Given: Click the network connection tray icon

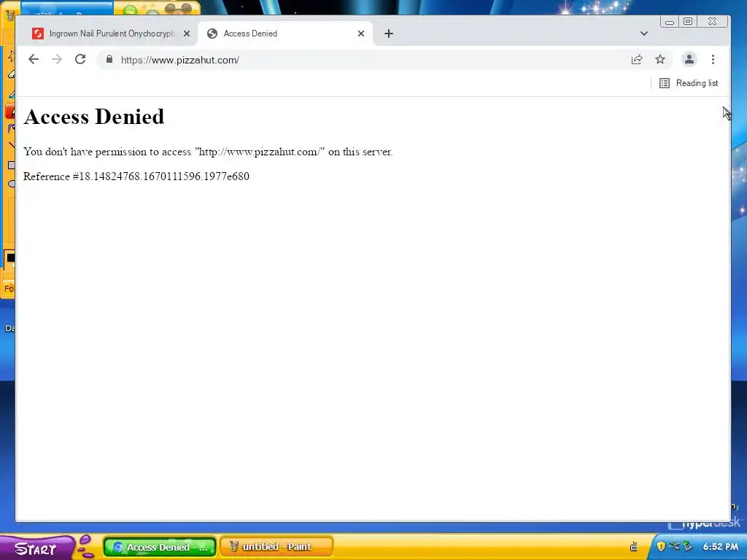Looking at the screenshot, I should [x=674, y=545].
